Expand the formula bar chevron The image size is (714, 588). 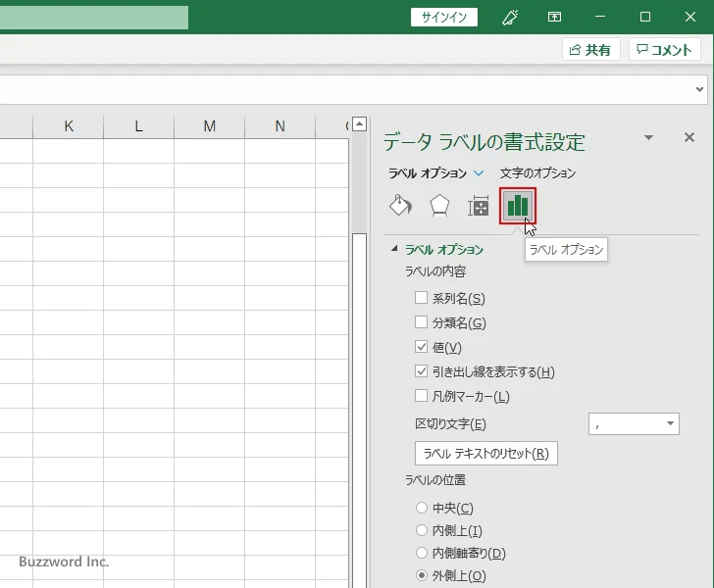coord(700,89)
